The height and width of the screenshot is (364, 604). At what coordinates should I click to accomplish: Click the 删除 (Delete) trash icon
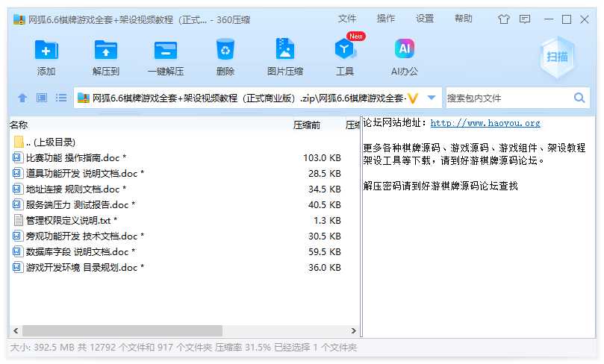click(225, 49)
